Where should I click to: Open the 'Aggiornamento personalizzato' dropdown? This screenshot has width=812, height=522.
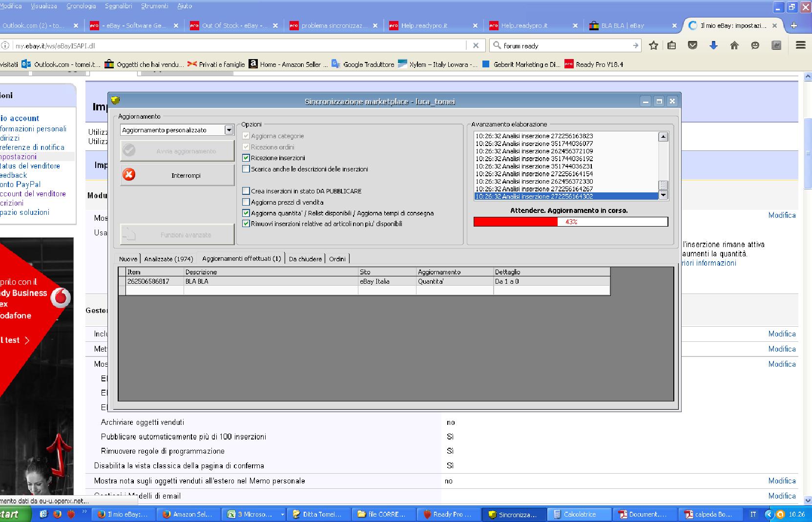[229, 130]
